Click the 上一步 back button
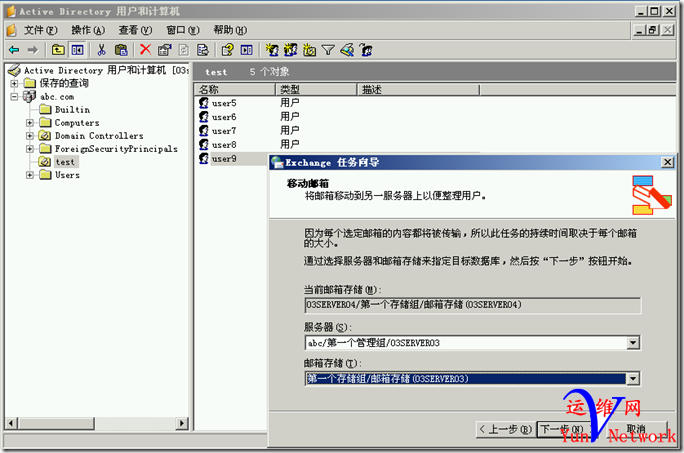The height and width of the screenshot is (453, 684). [506, 429]
